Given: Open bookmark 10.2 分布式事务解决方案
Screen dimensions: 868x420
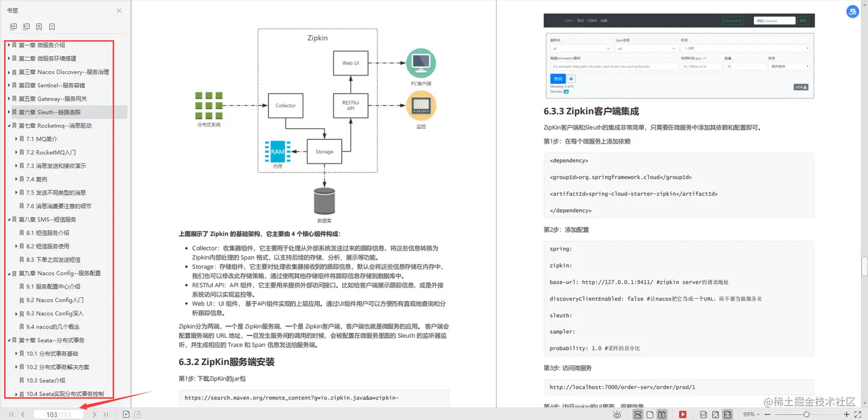Looking at the screenshot, I should tap(58, 367).
